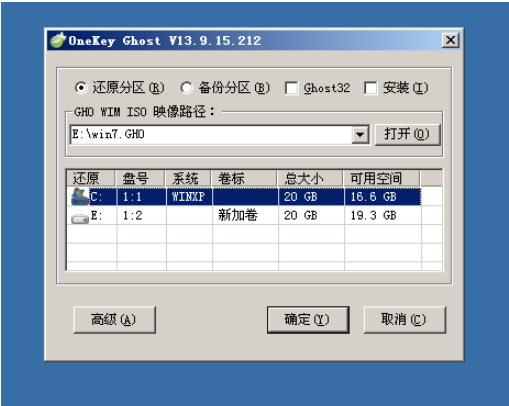Viewport: 509px width, 406px height.
Task: Enable the Ghost32 checkbox
Action: (x=292, y=88)
